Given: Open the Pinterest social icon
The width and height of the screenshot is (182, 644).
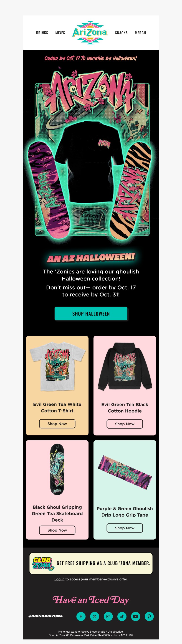Looking at the screenshot, I should pos(149,616).
